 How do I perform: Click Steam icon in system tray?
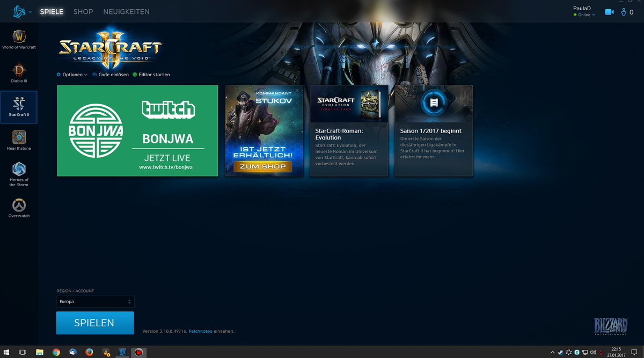(x=562, y=352)
